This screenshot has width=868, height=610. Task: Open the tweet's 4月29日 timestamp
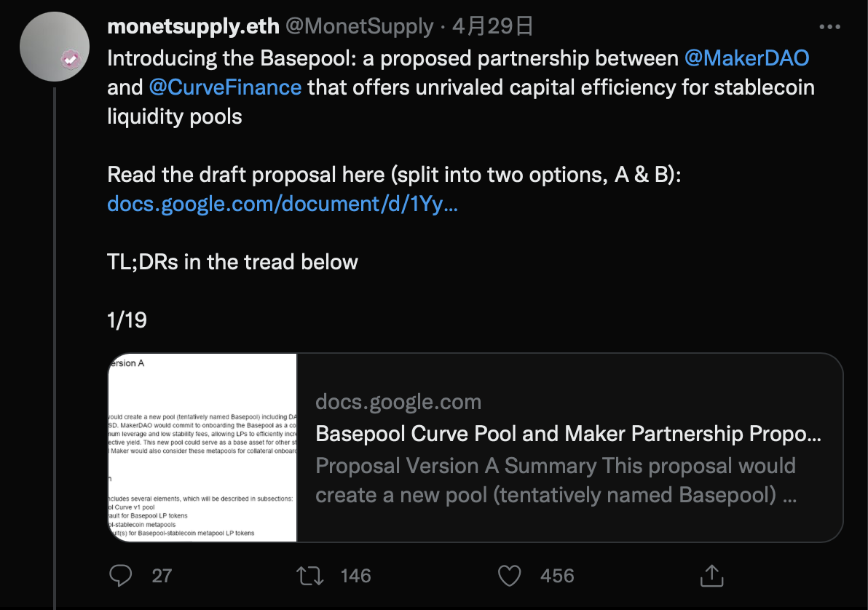point(493,27)
